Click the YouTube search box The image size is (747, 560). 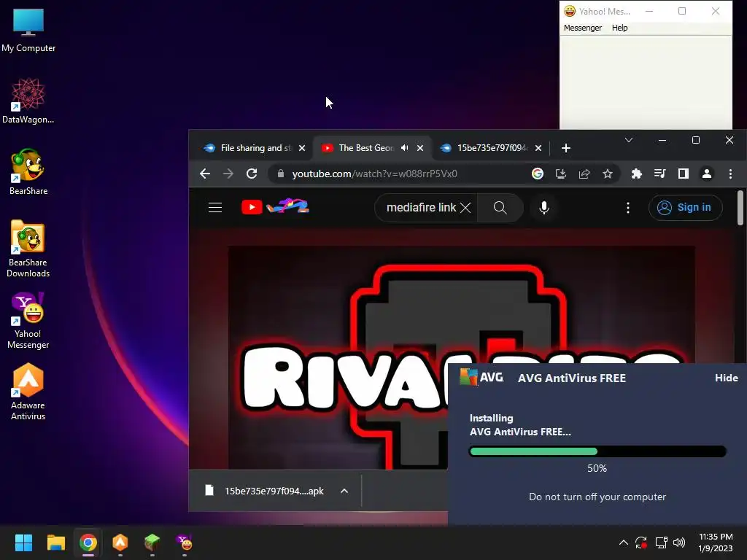point(420,208)
